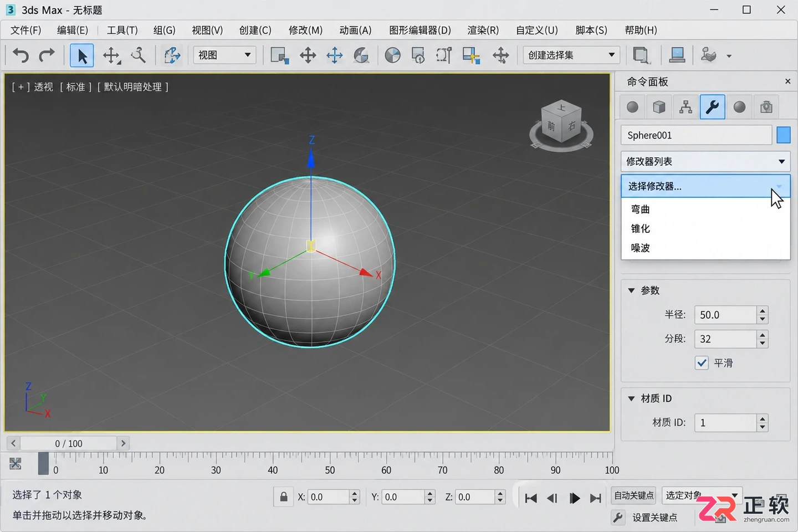The image size is (798, 532).
Task: Open the 文件(F) menu
Action: point(26,30)
